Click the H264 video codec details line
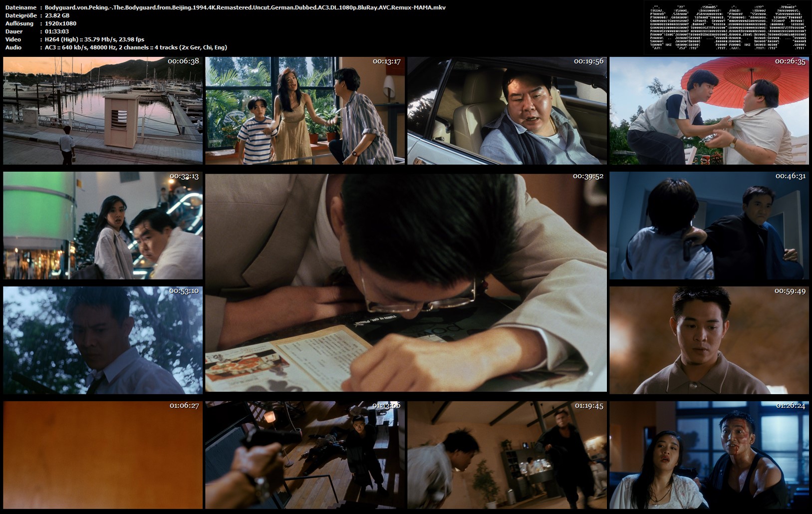 [94, 39]
